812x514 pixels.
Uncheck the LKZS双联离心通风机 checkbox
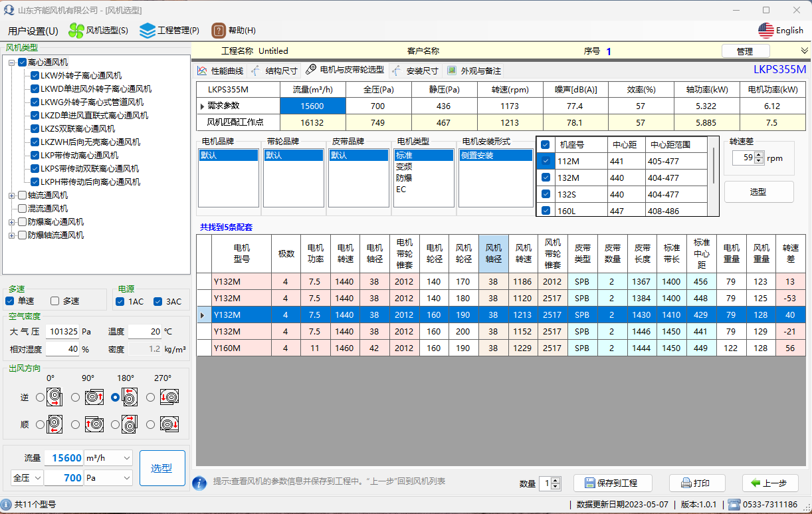click(x=35, y=129)
